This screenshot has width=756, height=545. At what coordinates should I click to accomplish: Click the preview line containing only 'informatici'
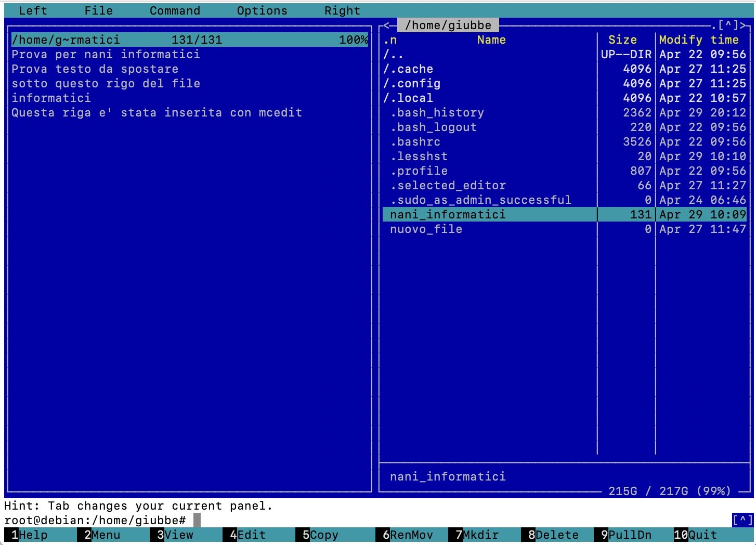click(51, 98)
